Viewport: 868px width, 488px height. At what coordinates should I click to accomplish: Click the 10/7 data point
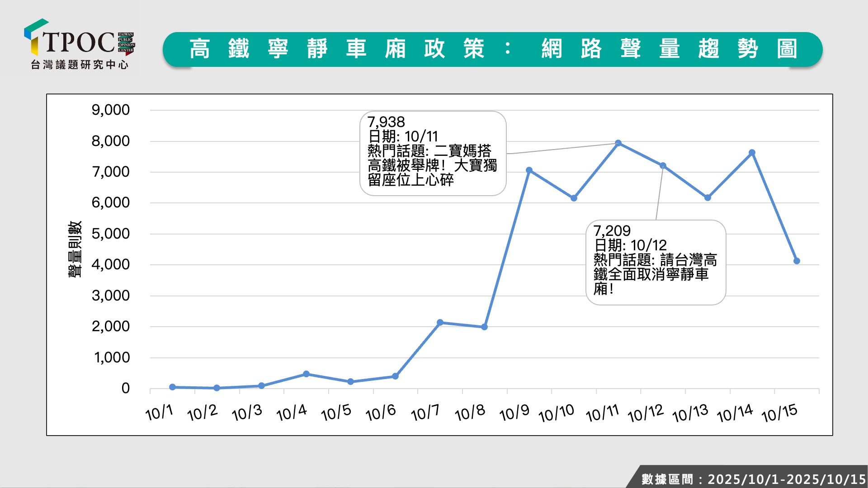click(440, 323)
